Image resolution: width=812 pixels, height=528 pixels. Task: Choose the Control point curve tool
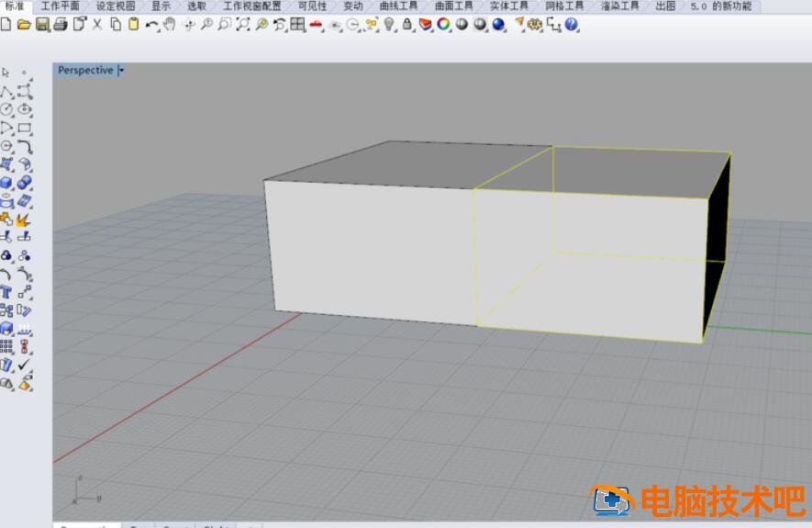25,91
